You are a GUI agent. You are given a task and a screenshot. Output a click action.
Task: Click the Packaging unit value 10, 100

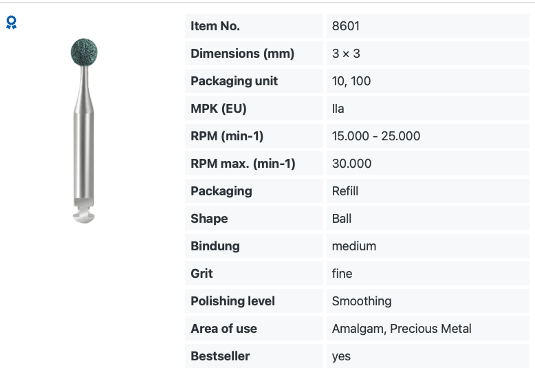[x=351, y=81]
